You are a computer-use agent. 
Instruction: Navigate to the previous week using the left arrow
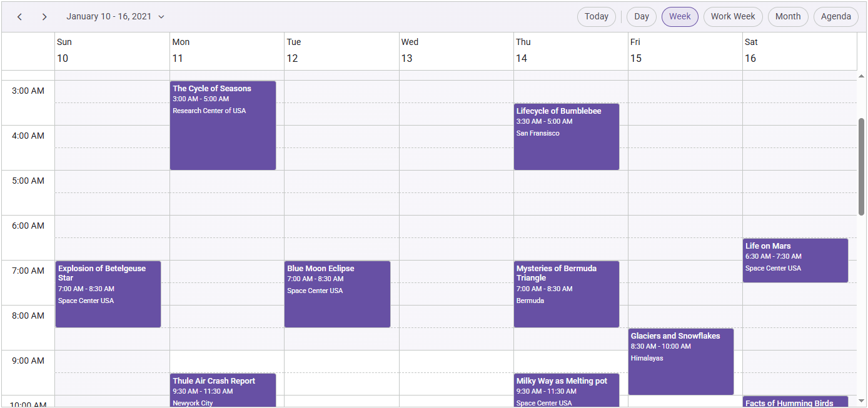(19, 16)
